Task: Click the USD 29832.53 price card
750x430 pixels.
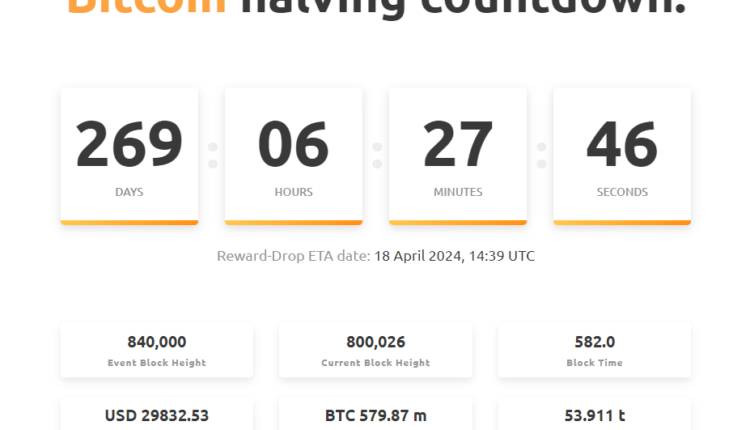Action: (x=156, y=414)
